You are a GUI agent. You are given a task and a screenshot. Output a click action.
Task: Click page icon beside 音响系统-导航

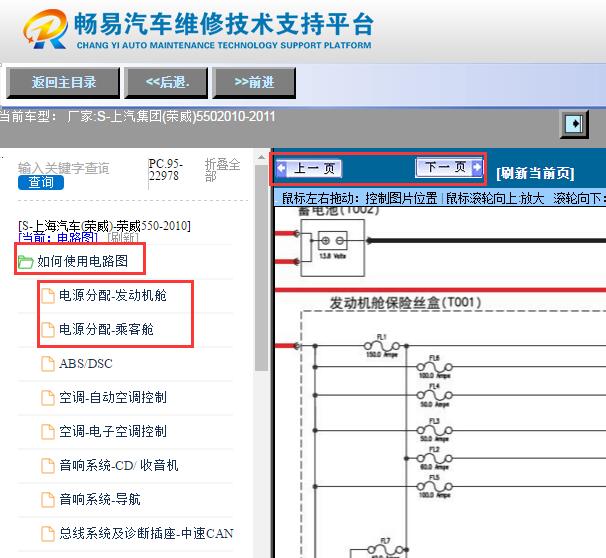(48, 500)
